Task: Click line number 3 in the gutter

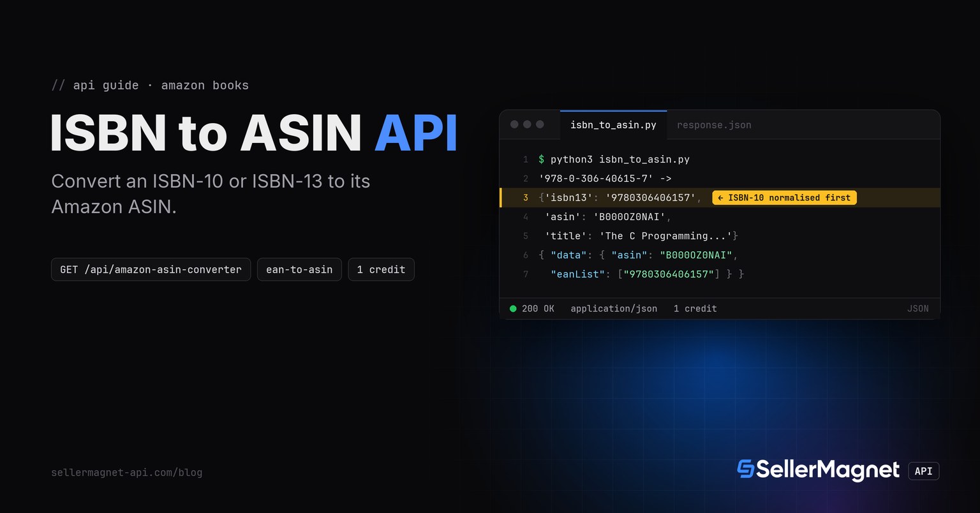Action: (526, 198)
